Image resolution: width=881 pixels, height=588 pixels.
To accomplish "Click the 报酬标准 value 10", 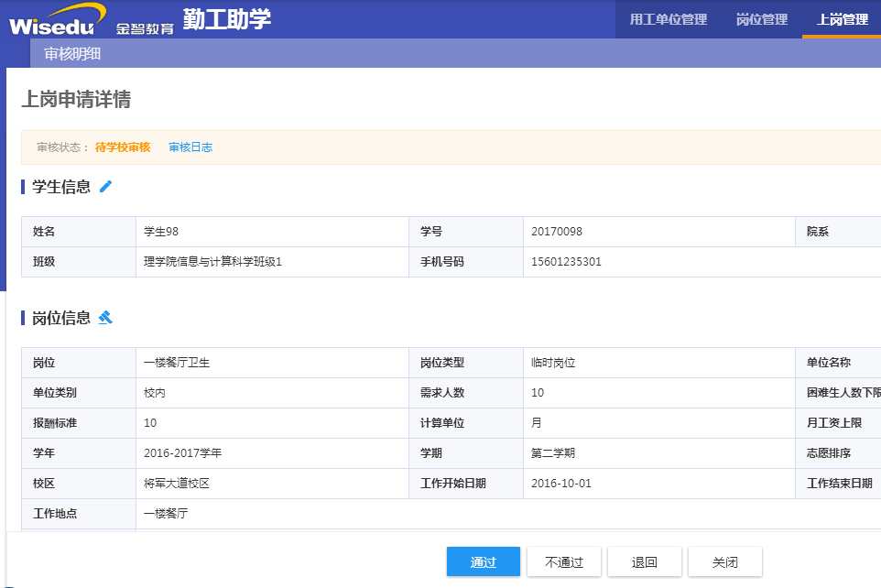I will (x=150, y=423).
